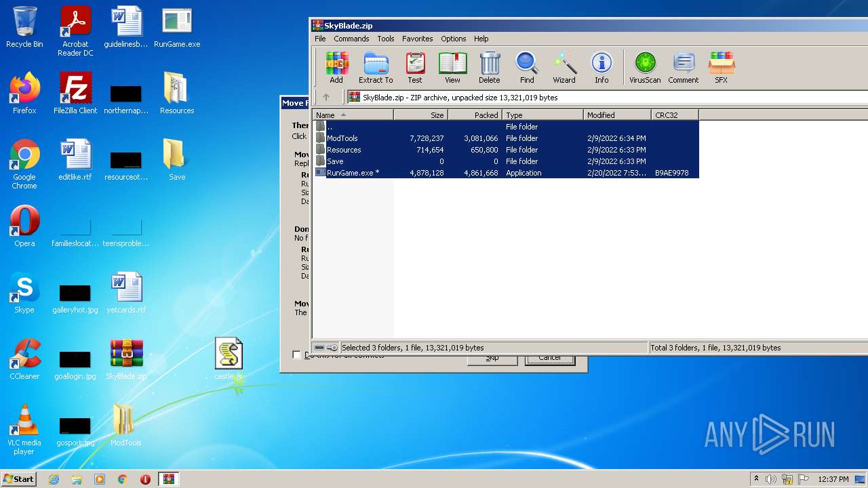Select the editlike.rtf desktop file
This screenshot has height=488, width=868.
point(75,160)
